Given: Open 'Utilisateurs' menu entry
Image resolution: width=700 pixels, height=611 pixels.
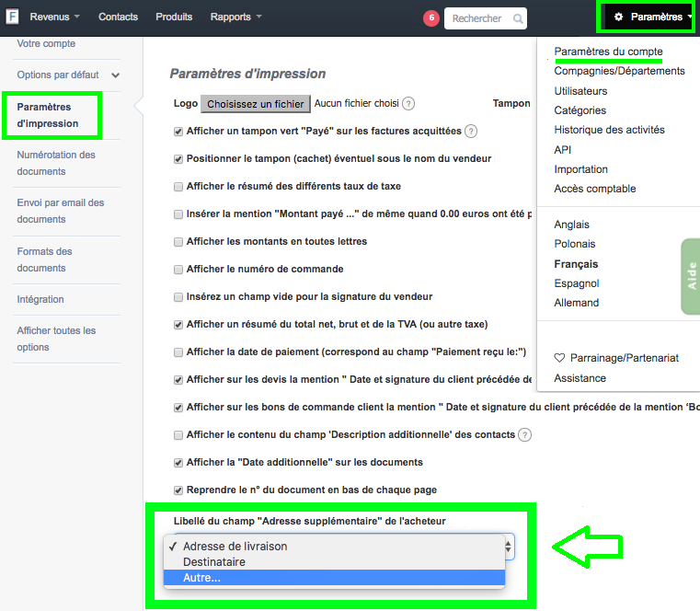Looking at the screenshot, I should pos(580,91).
